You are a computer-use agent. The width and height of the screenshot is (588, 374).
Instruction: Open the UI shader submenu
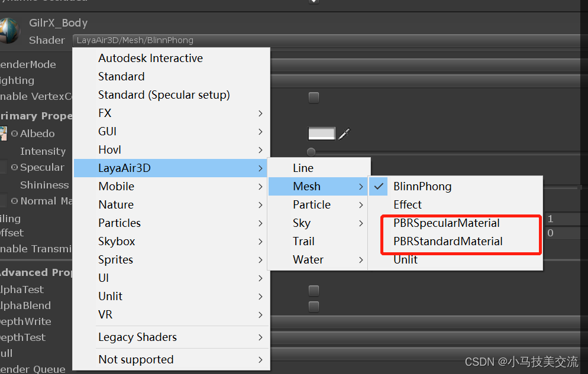click(172, 278)
